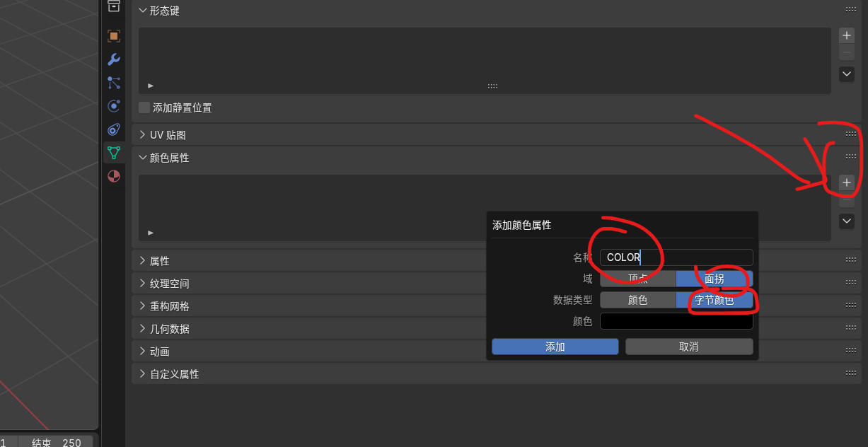Select 顶点 domain option
868x447 pixels.
(638, 279)
